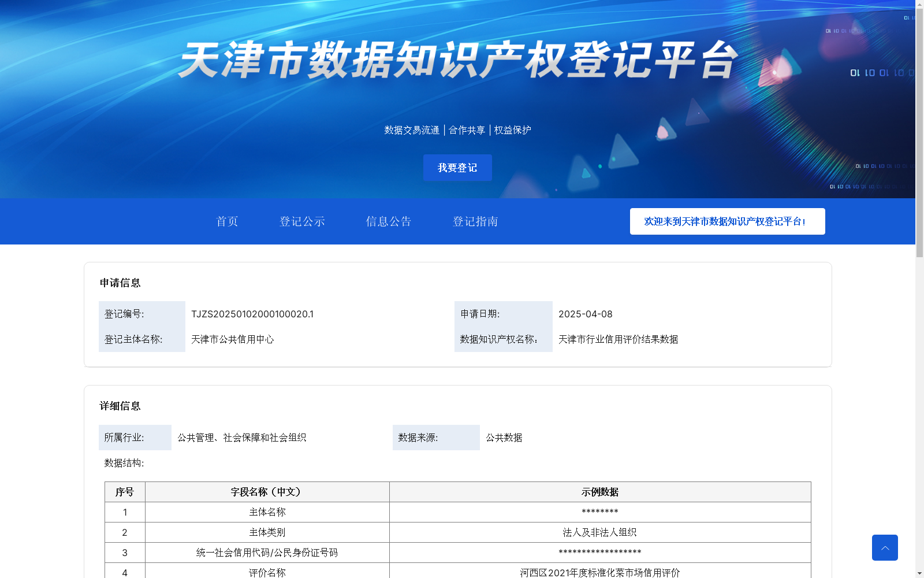Click the 天津市公共信用中心 subject name
Image resolution: width=924 pixels, height=578 pixels.
233,339
